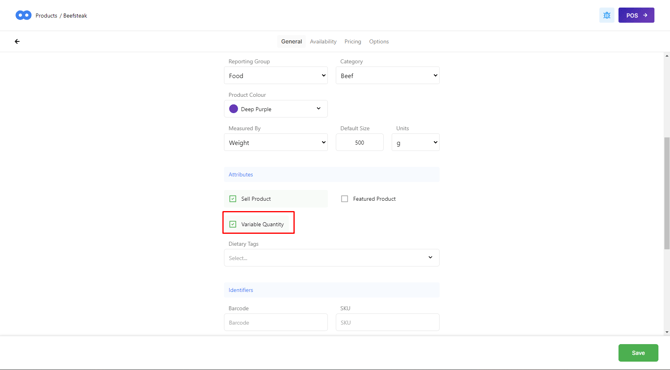This screenshot has width=670, height=370.
Task: Switch to the Availability tab
Action: click(x=323, y=41)
